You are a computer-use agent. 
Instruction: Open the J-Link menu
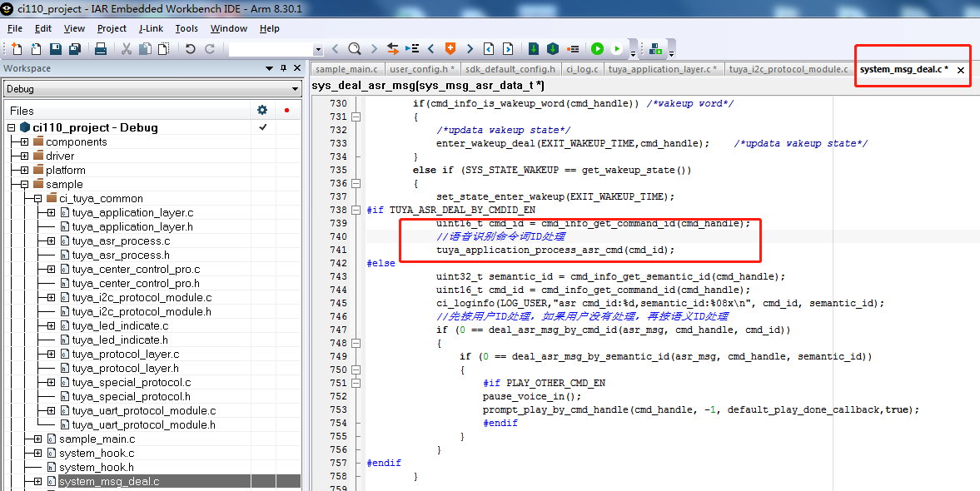coord(151,28)
